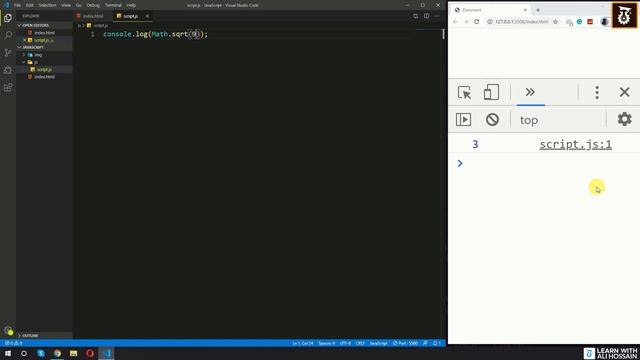
Task: Show more DevTools tabs chevron
Action: (x=530, y=92)
